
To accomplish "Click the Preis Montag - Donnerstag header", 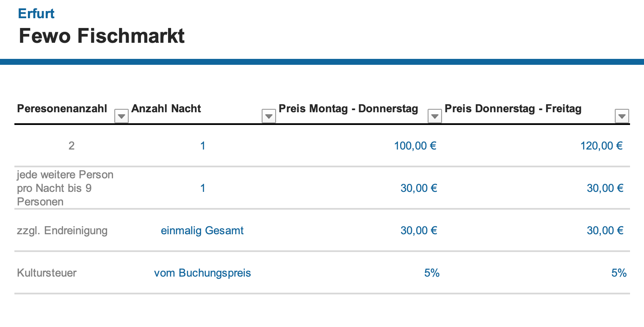I will 348,109.
